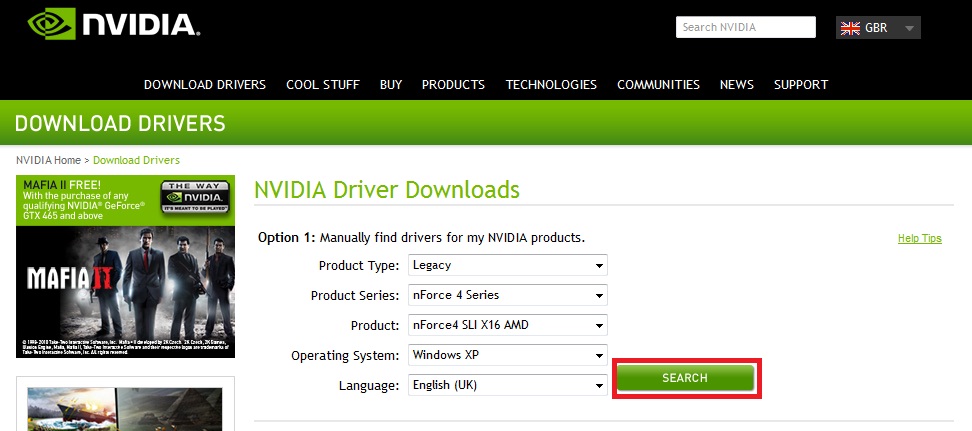Go to NVIDIA Home breadcrumb link
The height and width of the screenshot is (431, 972).
point(48,160)
